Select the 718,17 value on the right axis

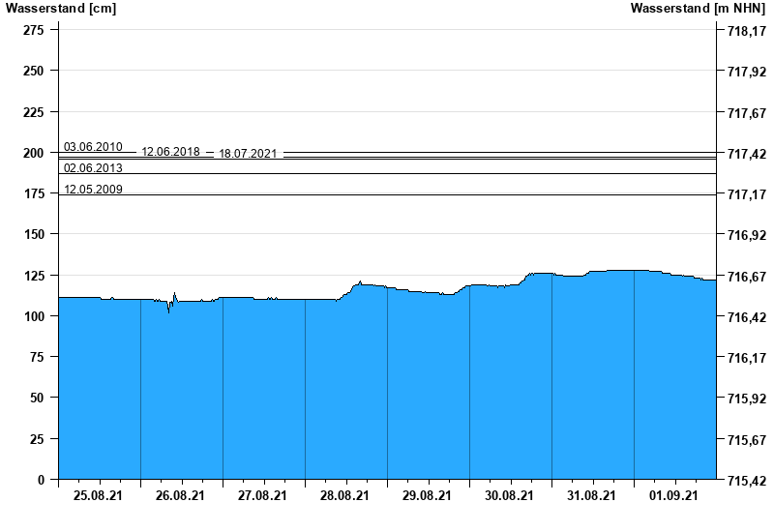pyautogui.click(x=745, y=31)
